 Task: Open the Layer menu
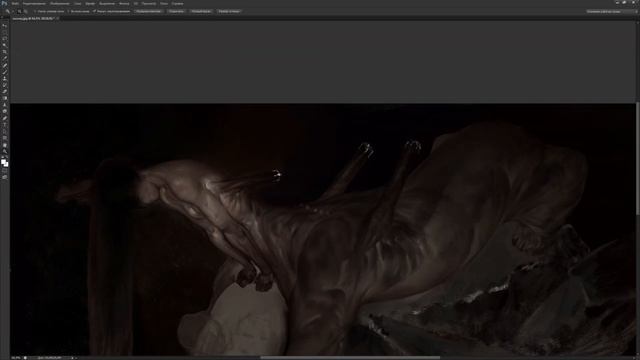coord(78,3)
